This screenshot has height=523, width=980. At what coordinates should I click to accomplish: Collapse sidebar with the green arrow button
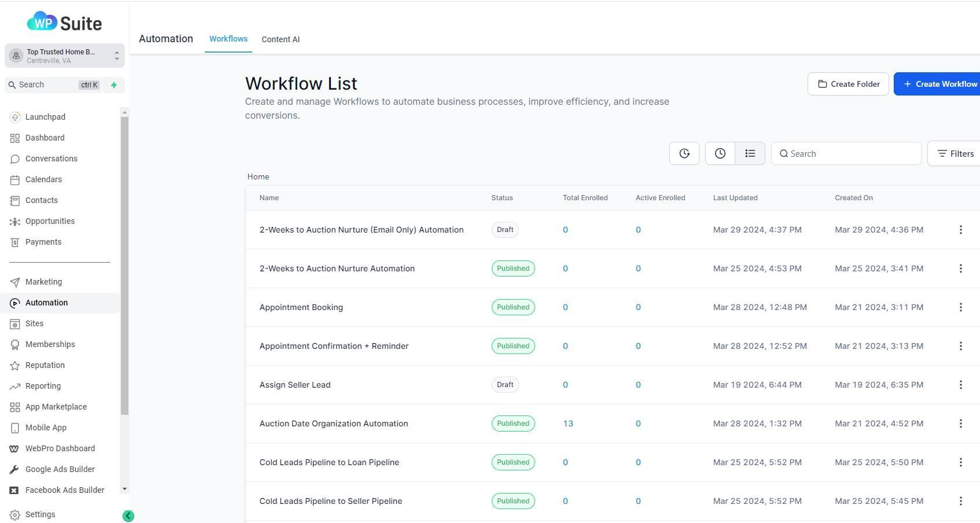pos(128,516)
